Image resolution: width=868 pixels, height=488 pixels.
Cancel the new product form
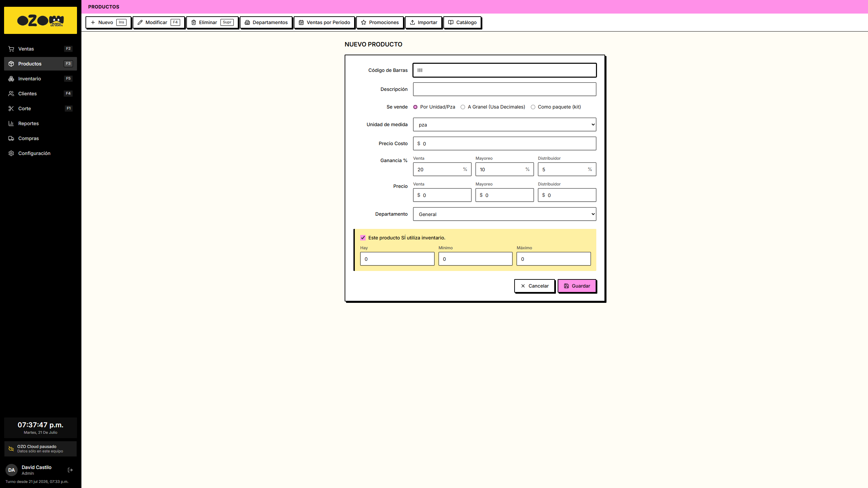click(x=535, y=286)
